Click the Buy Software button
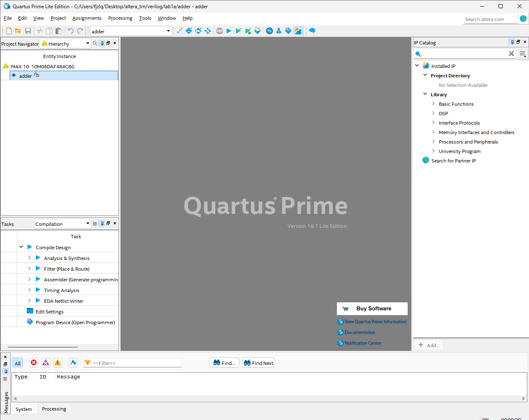The height and width of the screenshot is (420, 529). 372,309
